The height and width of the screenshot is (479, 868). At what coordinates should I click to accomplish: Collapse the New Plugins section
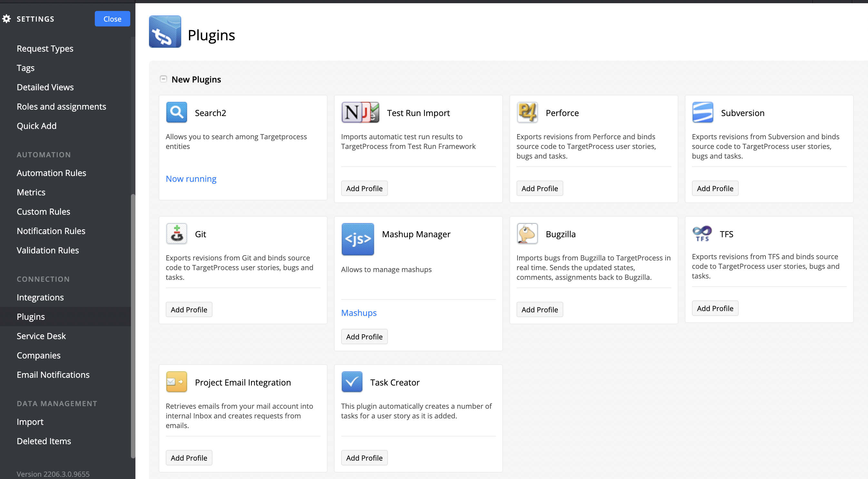pyautogui.click(x=163, y=79)
